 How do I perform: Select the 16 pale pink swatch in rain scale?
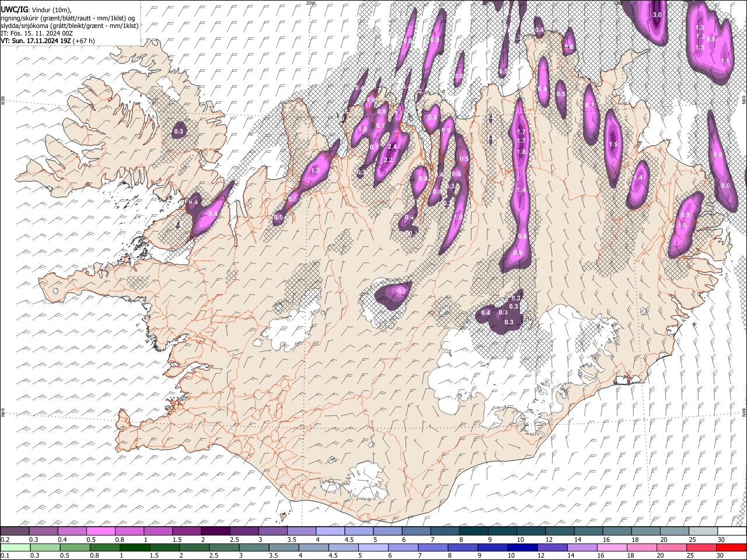[612, 547]
